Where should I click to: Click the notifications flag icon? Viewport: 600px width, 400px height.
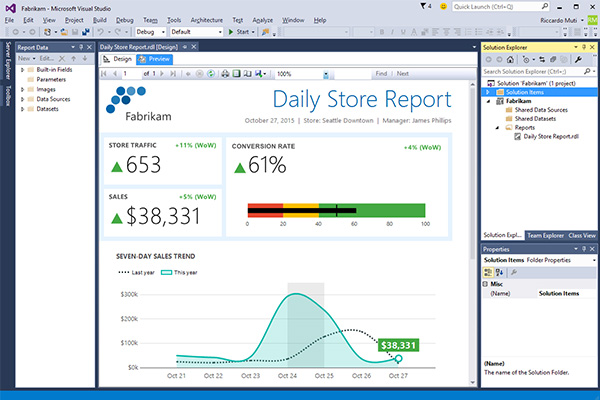click(x=424, y=7)
